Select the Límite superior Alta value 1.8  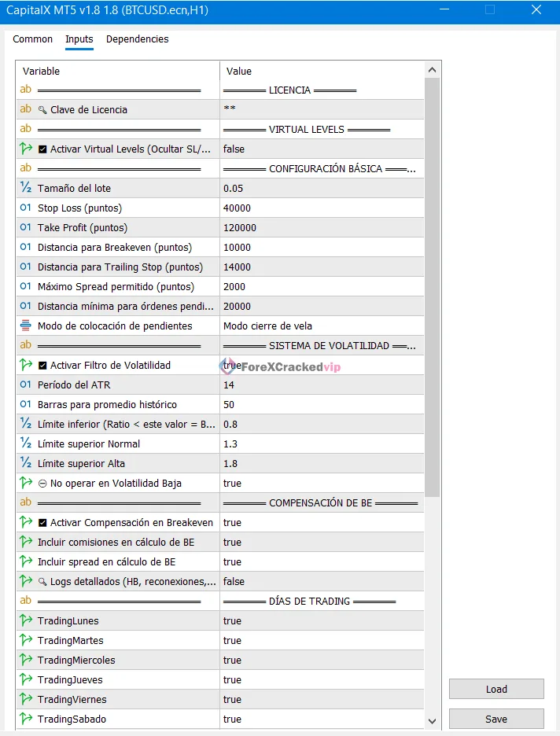pos(322,464)
